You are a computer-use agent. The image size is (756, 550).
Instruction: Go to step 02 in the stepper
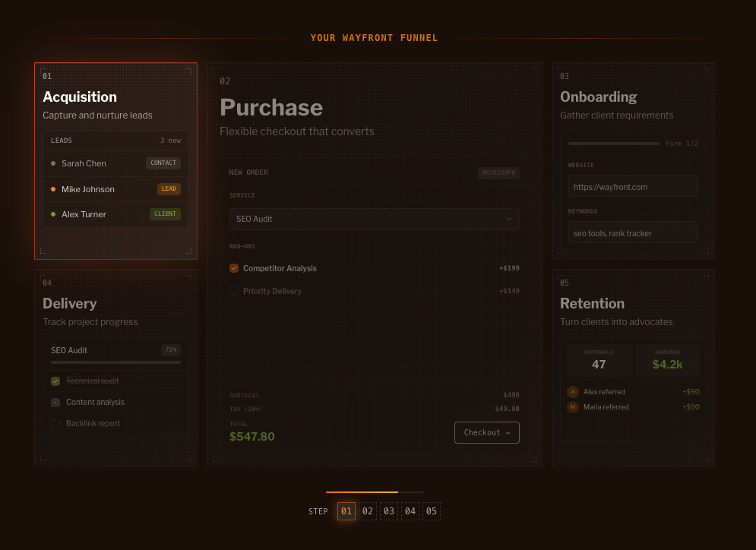(x=368, y=511)
